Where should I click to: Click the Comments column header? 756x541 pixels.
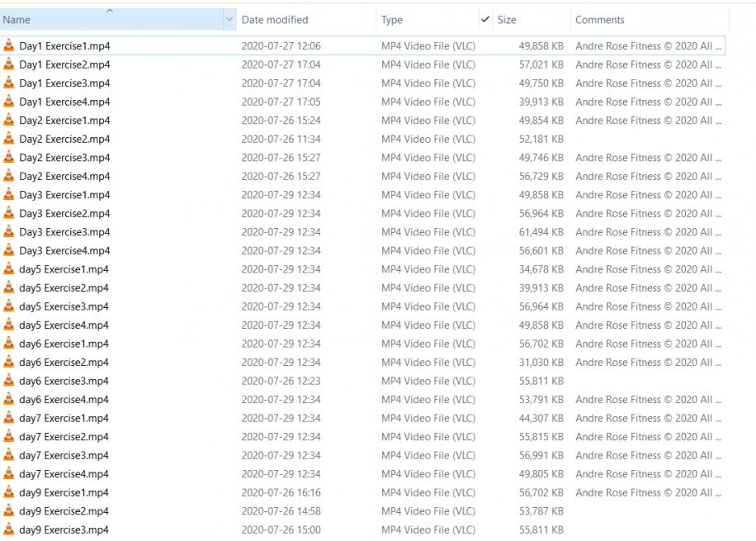[x=600, y=20]
